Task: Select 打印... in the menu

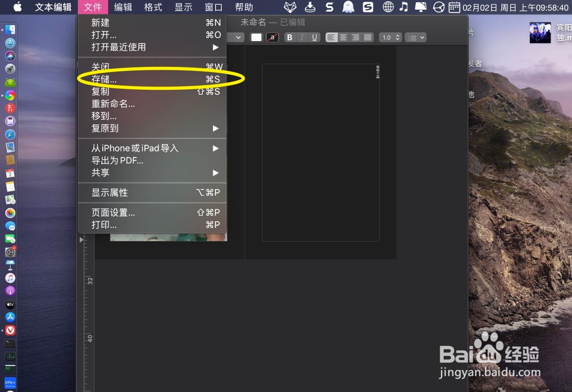Action: point(103,224)
